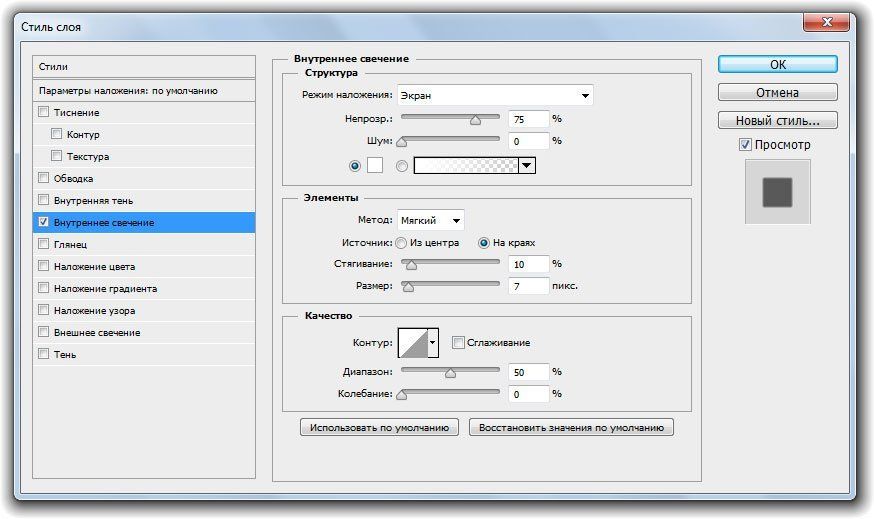Click the style preview thumbnail
The height and width of the screenshot is (519, 874).
point(778,192)
